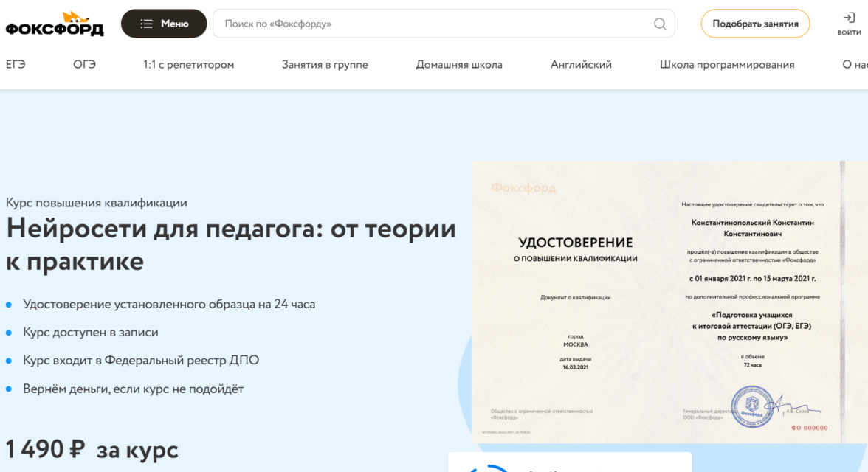The image size is (868, 472).
Task: Open Школа программирования section
Action: pyautogui.click(x=727, y=65)
